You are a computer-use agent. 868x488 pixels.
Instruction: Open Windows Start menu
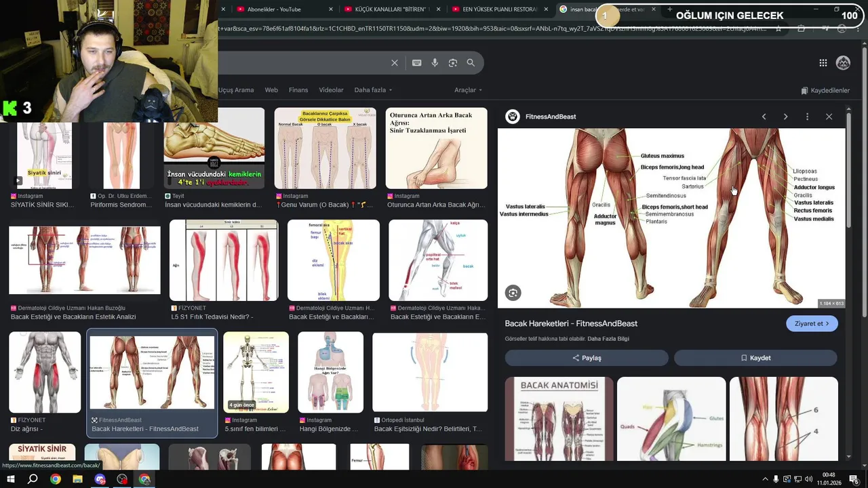click(10, 479)
